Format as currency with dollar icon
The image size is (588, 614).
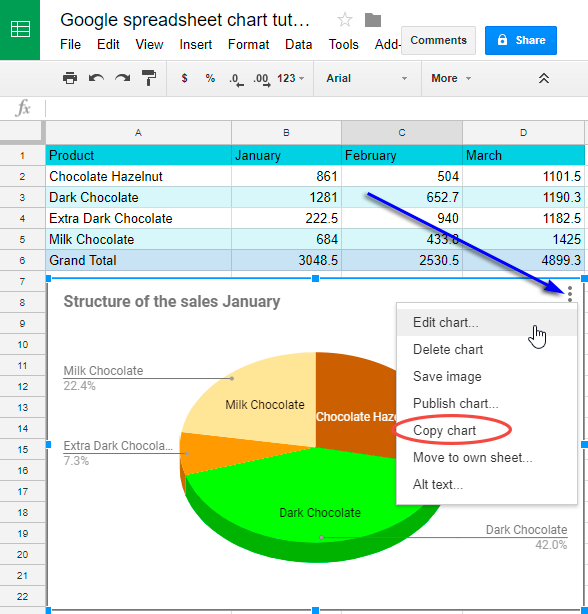(x=184, y=78)
